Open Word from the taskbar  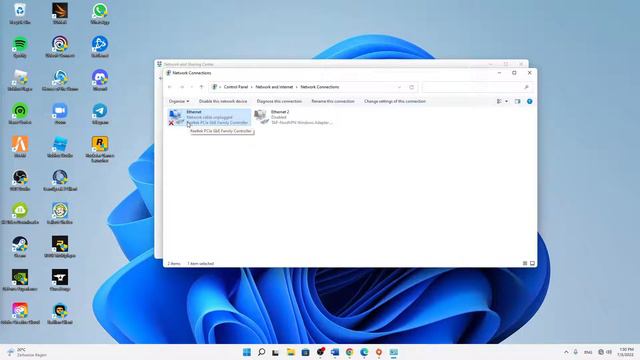(335, 352)
